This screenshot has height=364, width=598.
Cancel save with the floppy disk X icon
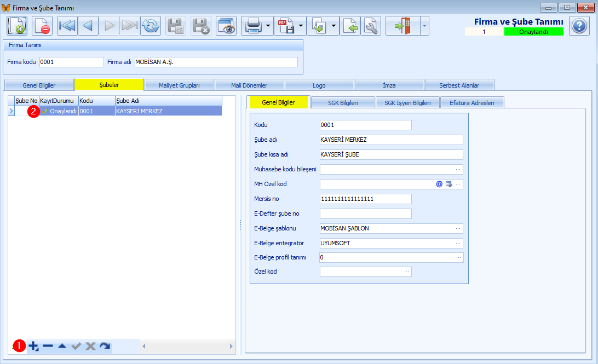pos(201,26)
